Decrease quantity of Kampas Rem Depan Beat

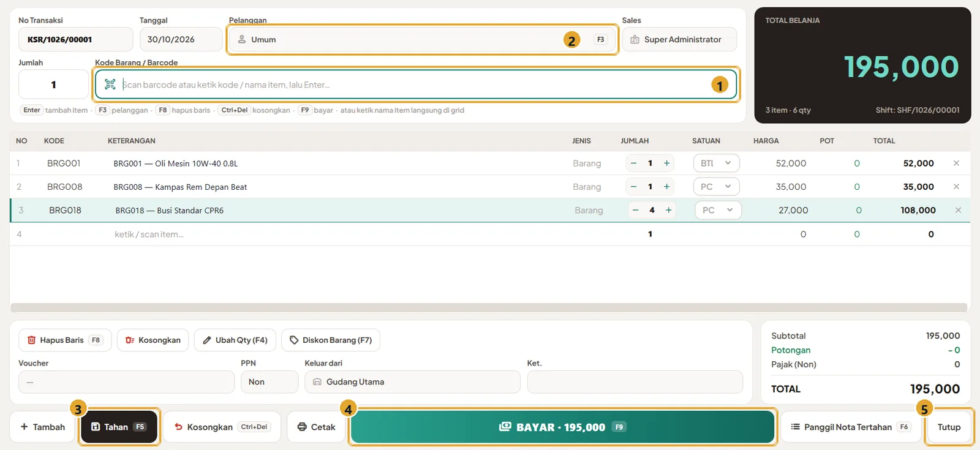633,187
